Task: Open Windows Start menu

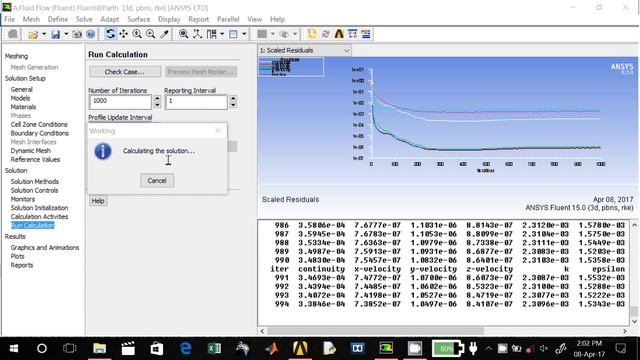Action: (13, 348)
